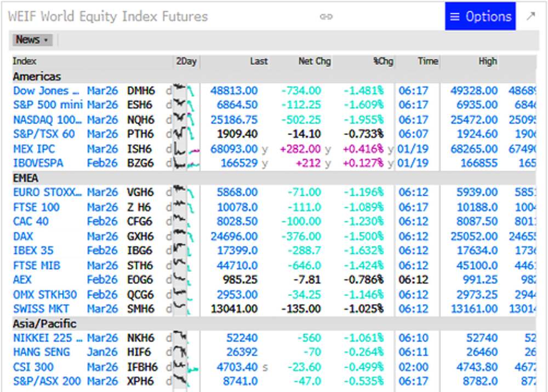
Task: Click the HANG SENG index name
Action: pyautogui.click(x=41, y=352)
